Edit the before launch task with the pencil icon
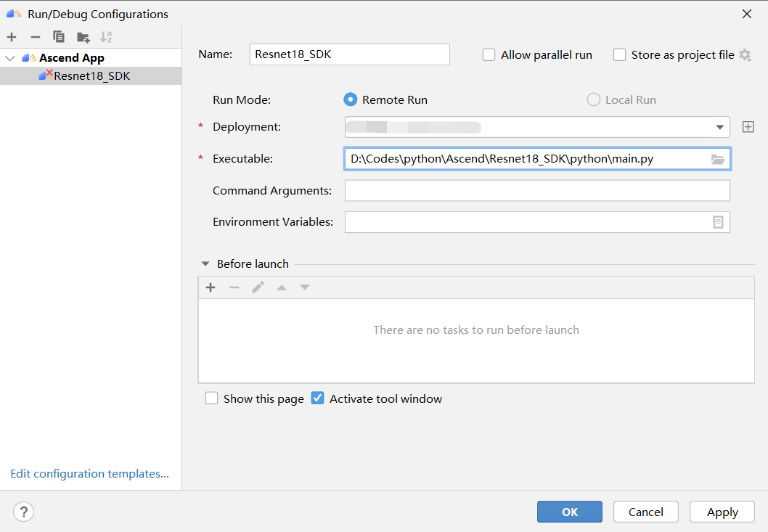Screen dimensions: 768x532 tap(258, 287)
